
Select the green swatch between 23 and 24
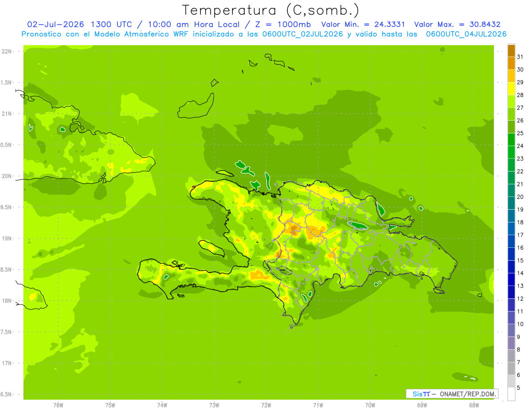[x=511, y=153]
